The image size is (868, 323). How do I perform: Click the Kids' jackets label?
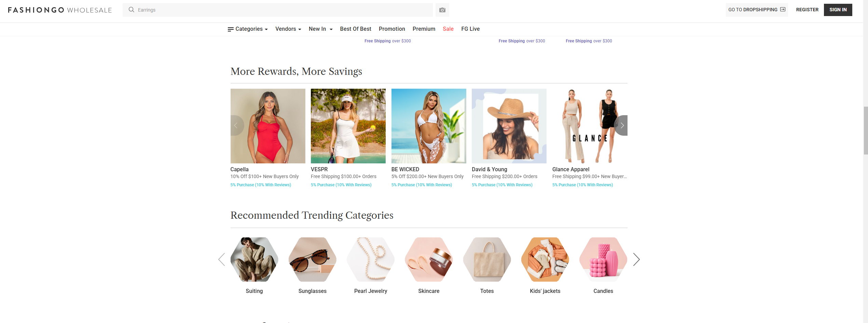pos(545,291)
